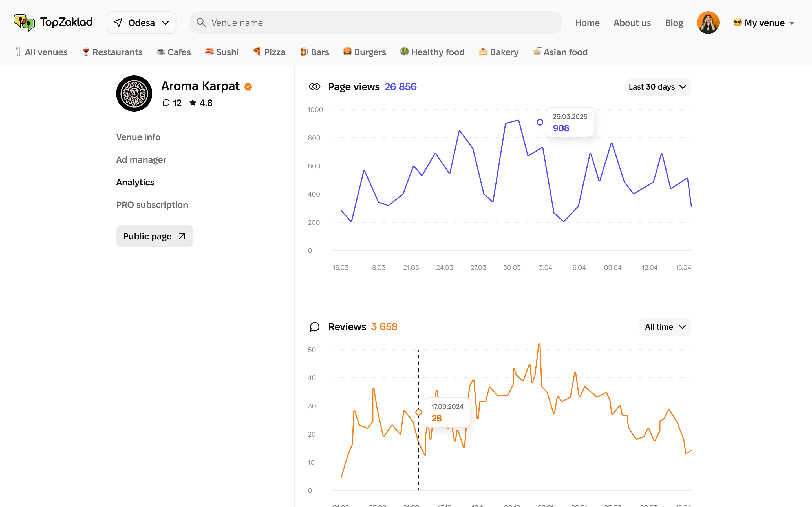Click the TopZaklad logo
The height and width of the screenshot is (507, 812).
(x=53, y=23)
